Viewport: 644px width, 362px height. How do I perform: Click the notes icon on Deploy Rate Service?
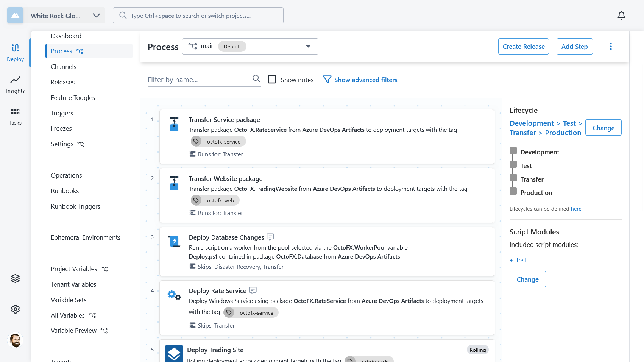click(253, 290)
